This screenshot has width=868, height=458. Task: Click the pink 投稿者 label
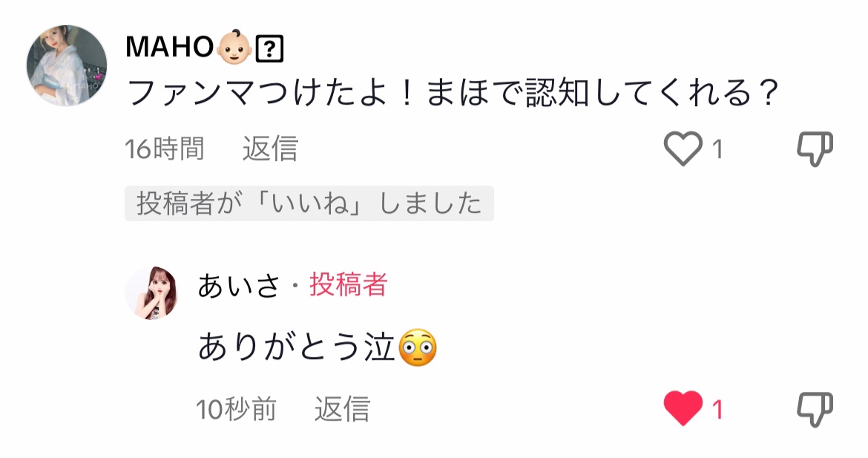348,284
